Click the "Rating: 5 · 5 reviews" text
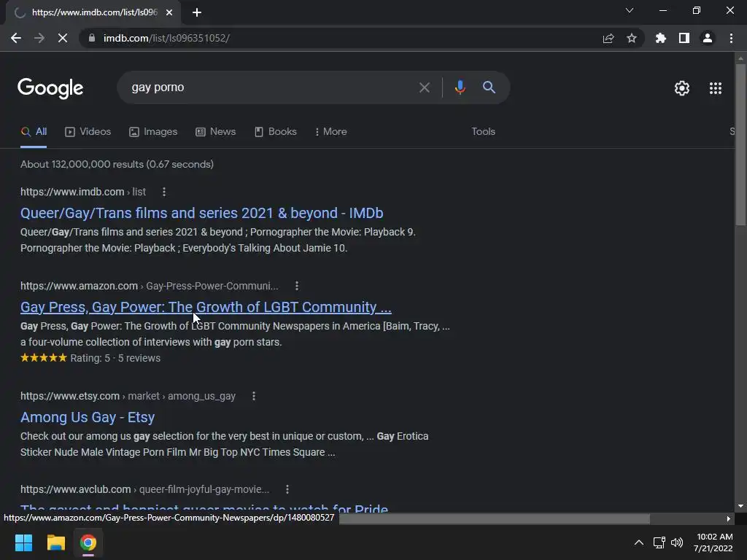747x560 pixels. coord(115,358)
